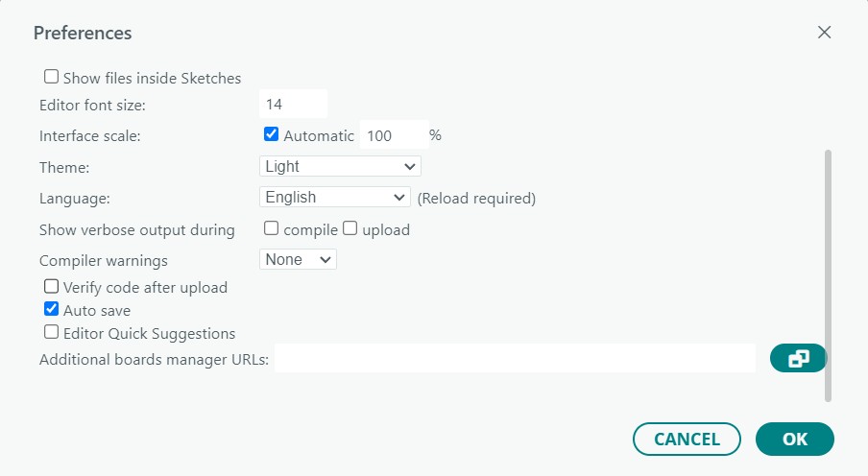Click the interface scale percentage field
Viewport: 868px width, 476px height.
[x=392, y=135]
